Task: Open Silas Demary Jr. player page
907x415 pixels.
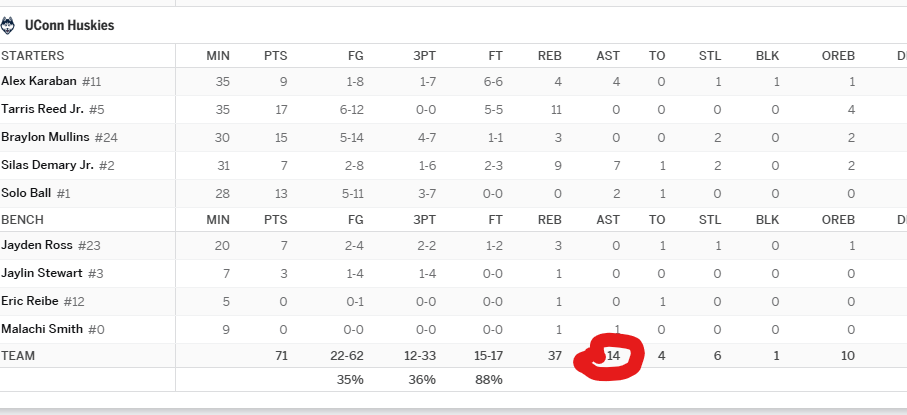Action: [47, 165]
